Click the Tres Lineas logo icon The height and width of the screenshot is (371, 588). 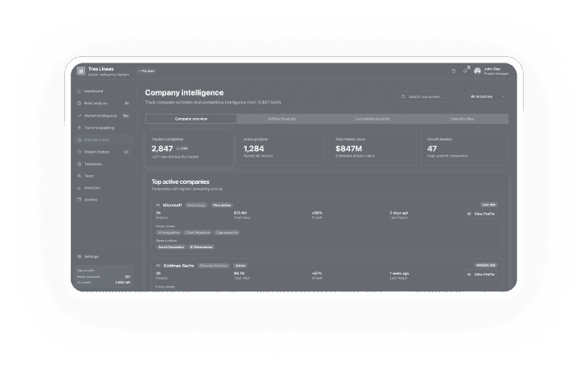coord(80,71)
